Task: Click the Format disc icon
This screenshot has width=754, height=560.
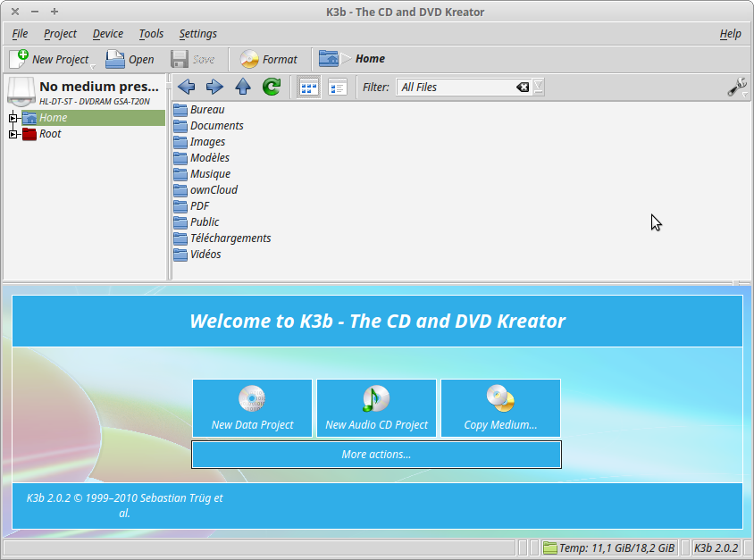Action: tap(249, 59)
